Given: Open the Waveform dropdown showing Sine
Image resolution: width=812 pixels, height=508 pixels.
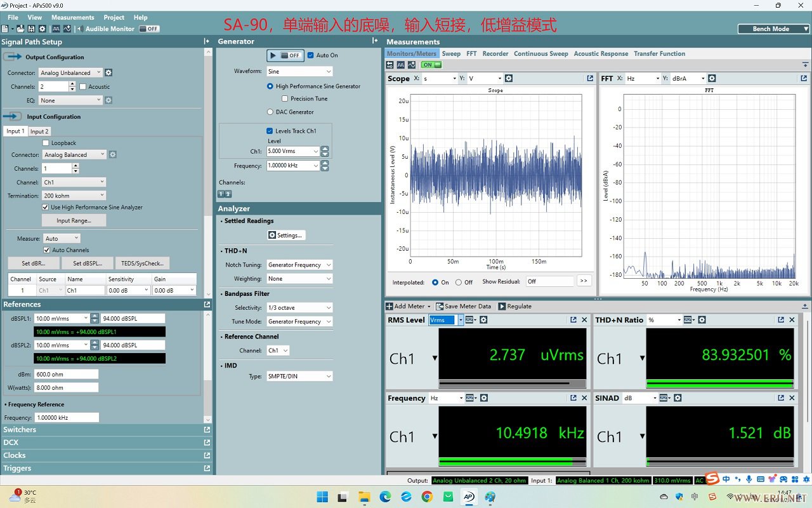Looking at the screenshot, I should [x=299, y=71].
